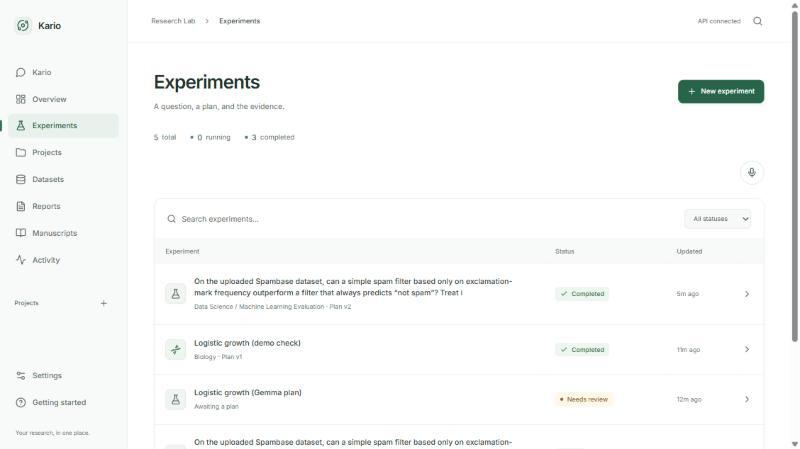
Task: Add a new project with plus icon
Action: click(104, 303)
